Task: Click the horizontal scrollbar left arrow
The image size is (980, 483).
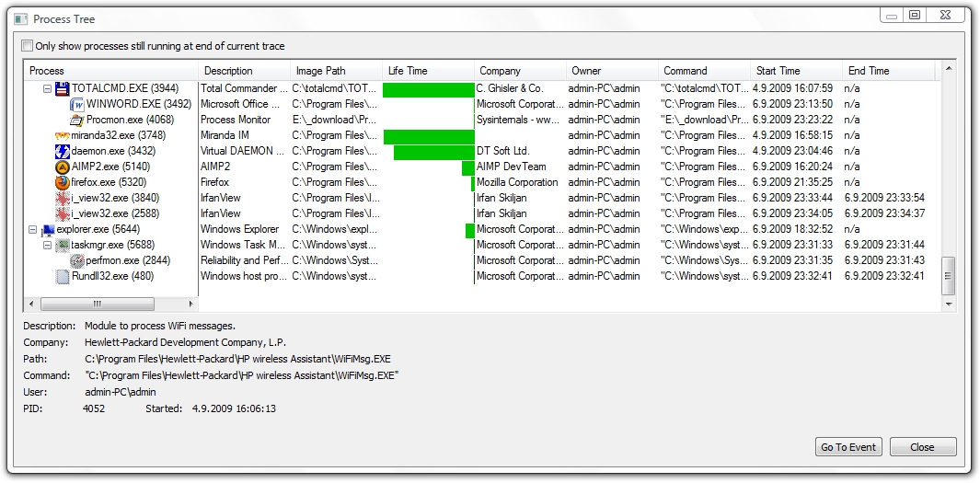Action: tap(30, 305)
